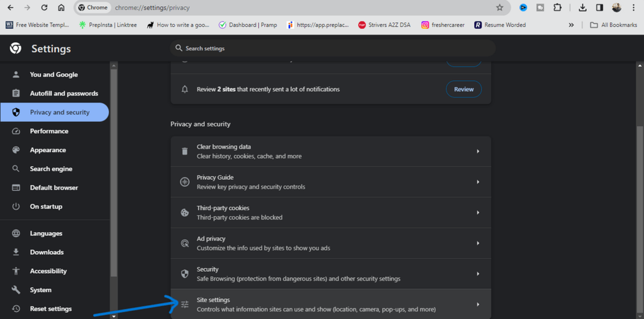
Task: Reload the page with the refresh icon
Action: click(45, 8)
